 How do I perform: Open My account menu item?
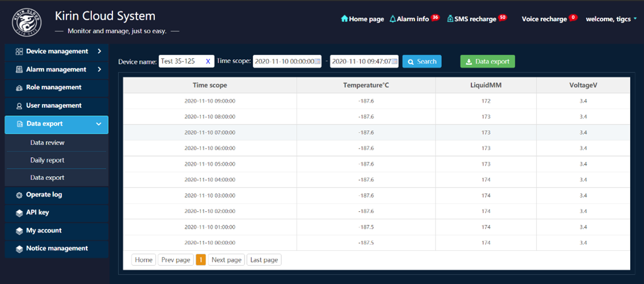point(57,231)
